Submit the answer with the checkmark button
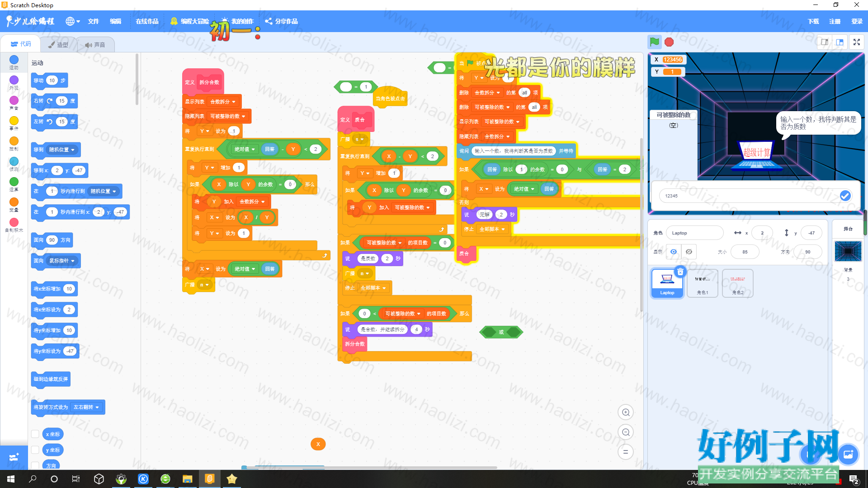The image size is (868, 488). [x=844, y=196]
